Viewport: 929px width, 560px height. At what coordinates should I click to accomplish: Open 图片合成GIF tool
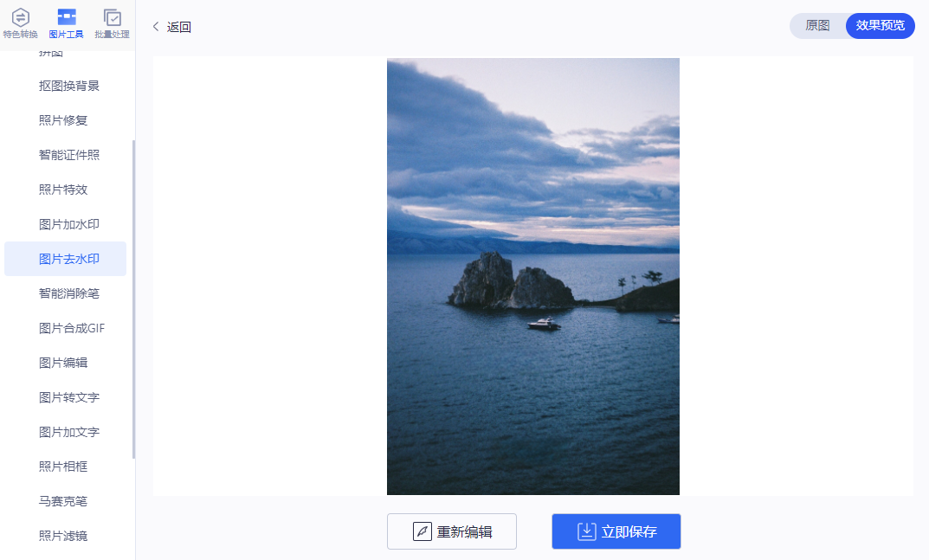(x=72, y=328)
